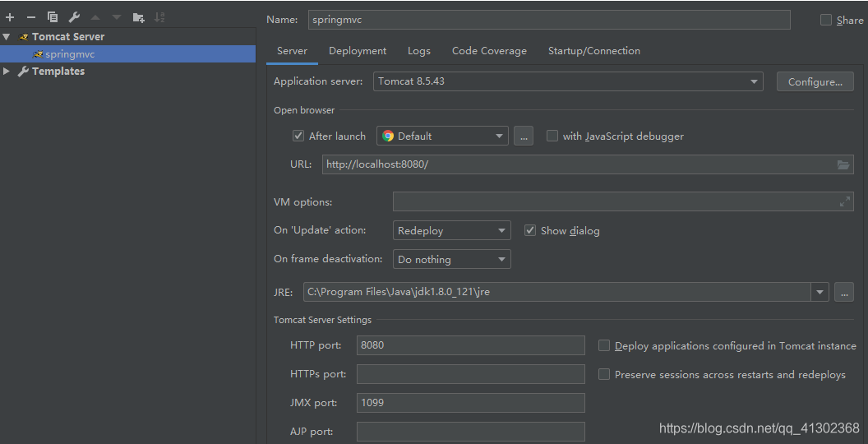Open the Logs tab
Image resolution: width=868 pixels, height=444 pixels.
[x=419, y=51]
